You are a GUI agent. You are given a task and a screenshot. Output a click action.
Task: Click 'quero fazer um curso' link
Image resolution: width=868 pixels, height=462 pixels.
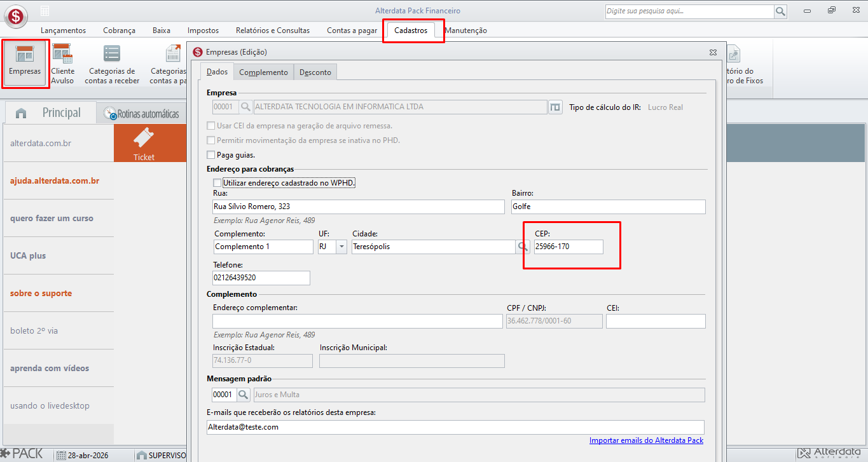52,218
